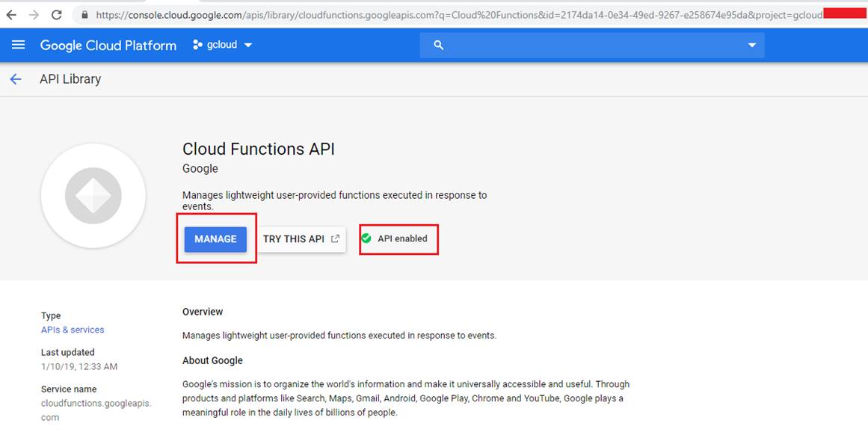Image resolution: width=868 pixels, height=441 pixels.
Task: Click the Cloud Functions API logo
Action: click(93, 195)
